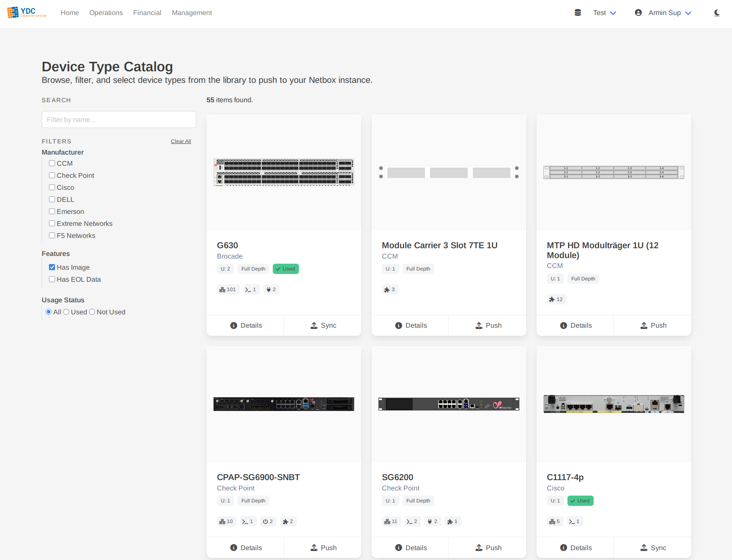Click Clear All filters link
This screenshot has width=732, height=560.
181,141
